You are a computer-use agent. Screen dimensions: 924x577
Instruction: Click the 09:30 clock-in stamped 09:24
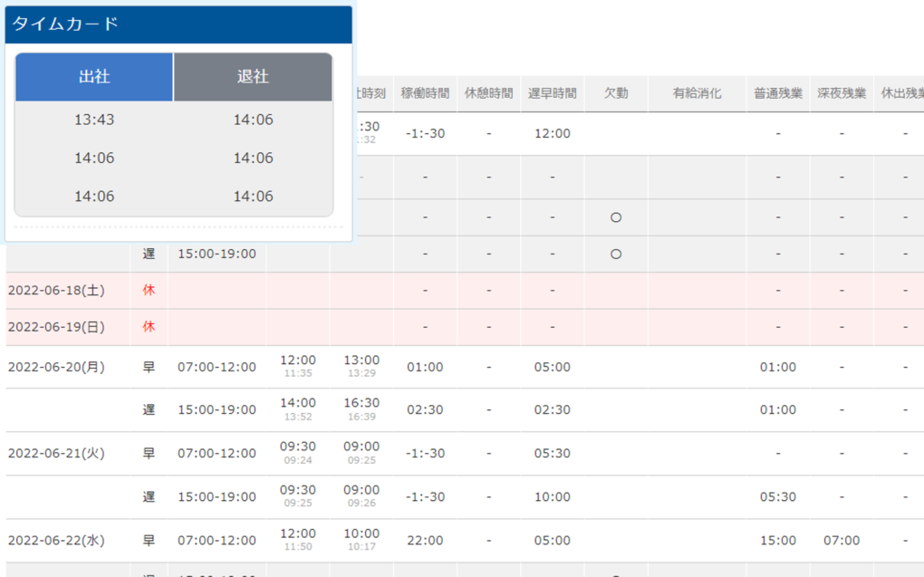click(x=298, y=447)
